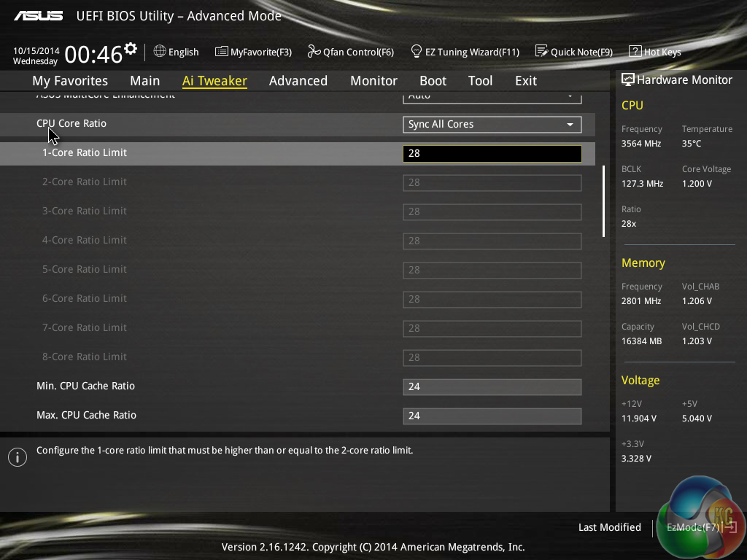Select the Max. CPU Cache Ratio label
Screen dimensions: 747x560
click(86, 415)
